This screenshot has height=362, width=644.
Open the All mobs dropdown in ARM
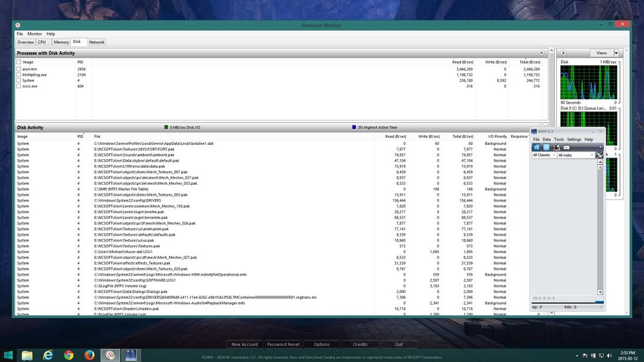point(576,155)
